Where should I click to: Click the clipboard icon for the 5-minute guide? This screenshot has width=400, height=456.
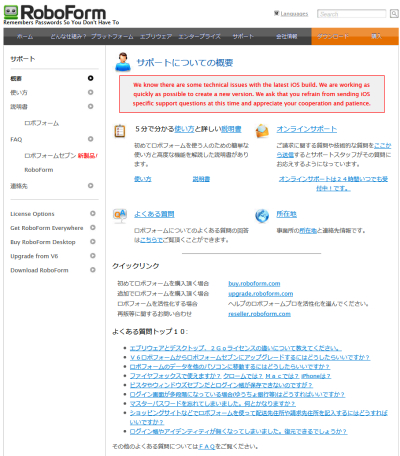coord(120,131)
